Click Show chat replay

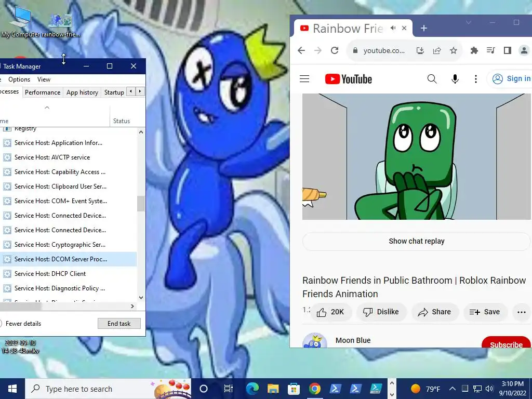[x=416, y=241]
